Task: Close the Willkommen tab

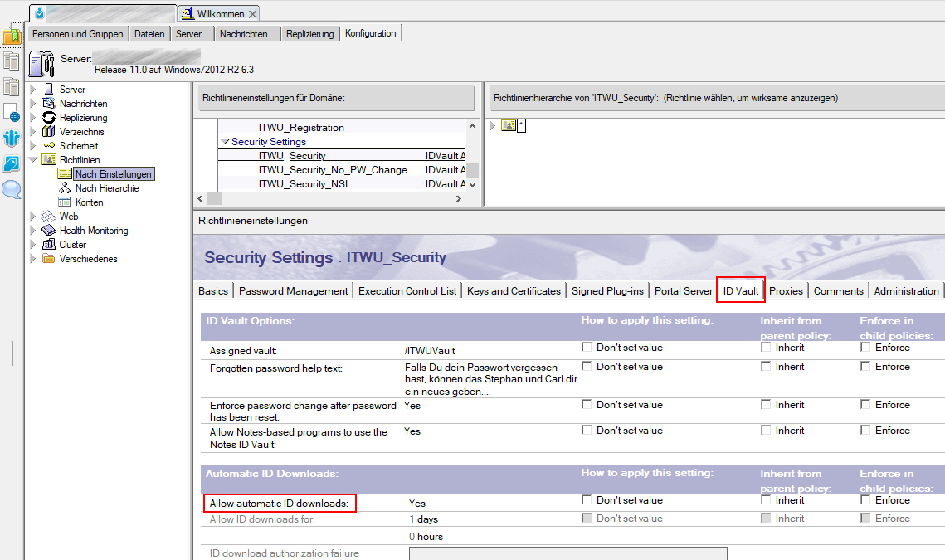Action: (253, 14)
